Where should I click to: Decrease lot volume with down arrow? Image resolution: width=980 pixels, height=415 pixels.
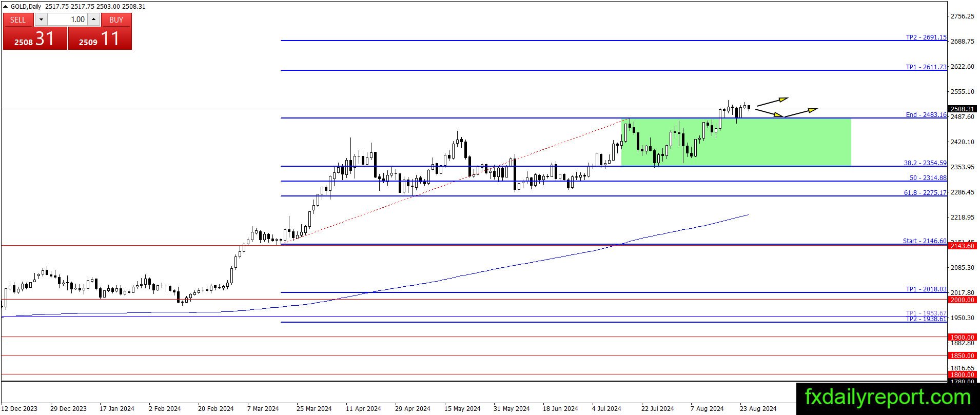pyautogui.click(x=41, y=19)
